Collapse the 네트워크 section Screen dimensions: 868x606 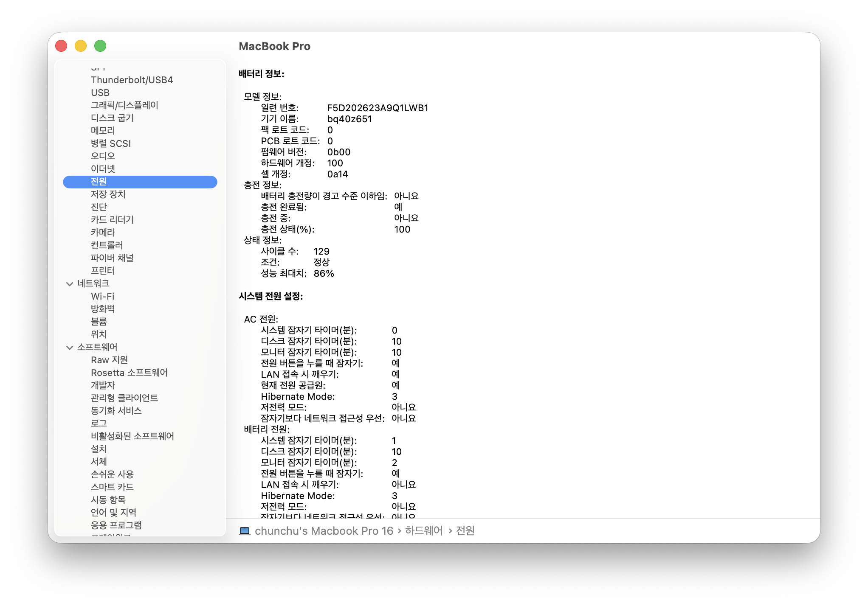70,284
